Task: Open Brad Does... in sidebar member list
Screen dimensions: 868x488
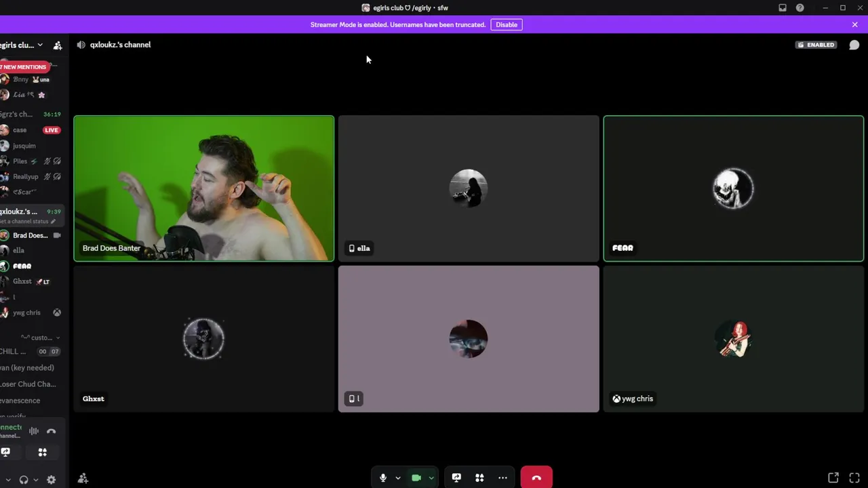Action: pyautogui.click(x=31, y=235)
